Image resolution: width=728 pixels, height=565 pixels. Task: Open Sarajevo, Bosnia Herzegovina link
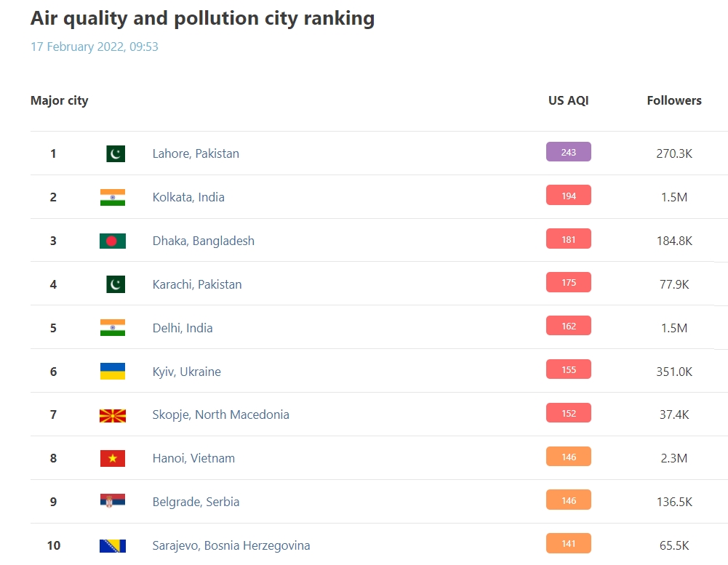pos(231,545)
